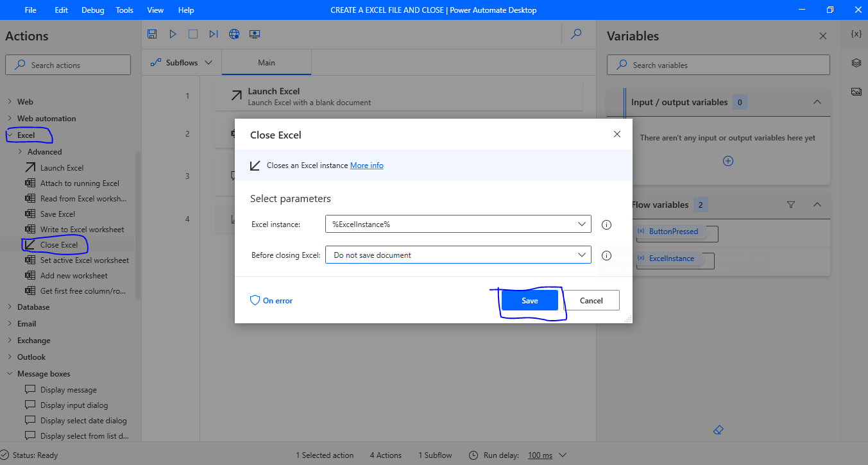Image resolution: width=868 pixels, height=465 pixels.
Task: Select Display select from list dialog action
Action: pos(84,436)
